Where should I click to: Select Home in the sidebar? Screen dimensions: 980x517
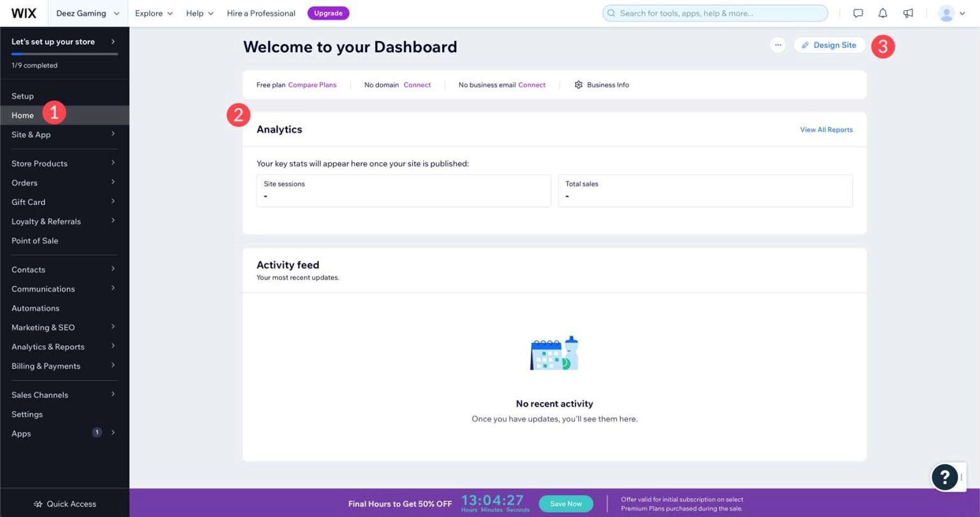click(x=22, y=115)
